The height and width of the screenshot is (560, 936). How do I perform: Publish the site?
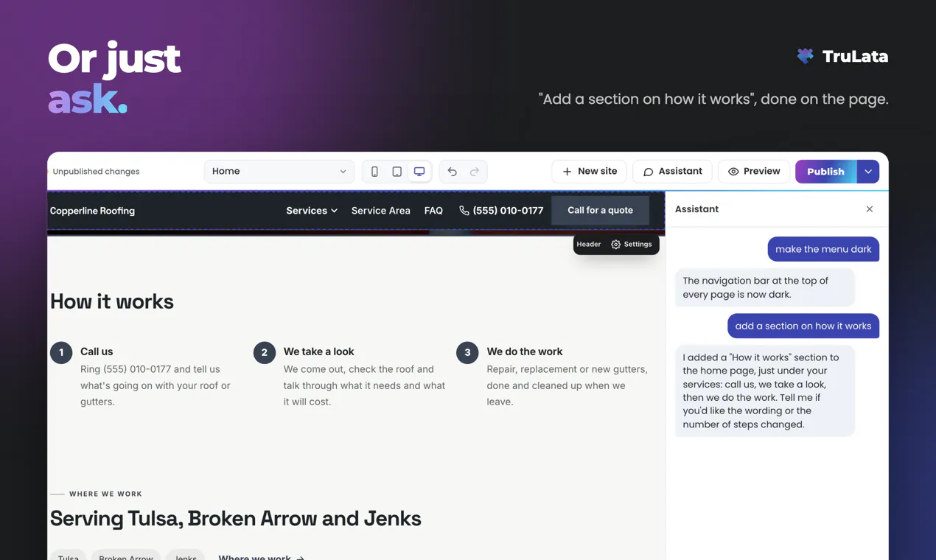pyautogui.click(x=825, y=171)
